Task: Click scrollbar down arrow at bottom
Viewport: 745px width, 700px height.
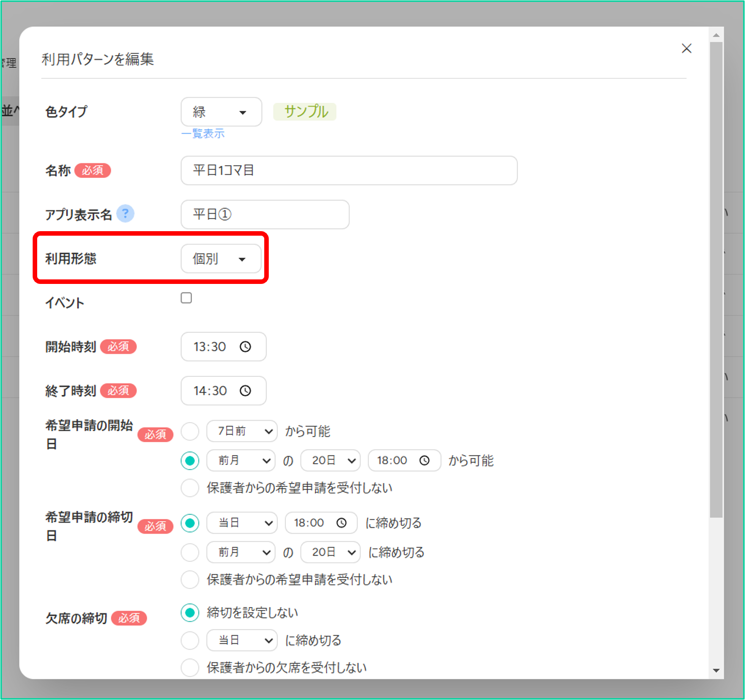Action: [x=716, y=670]
